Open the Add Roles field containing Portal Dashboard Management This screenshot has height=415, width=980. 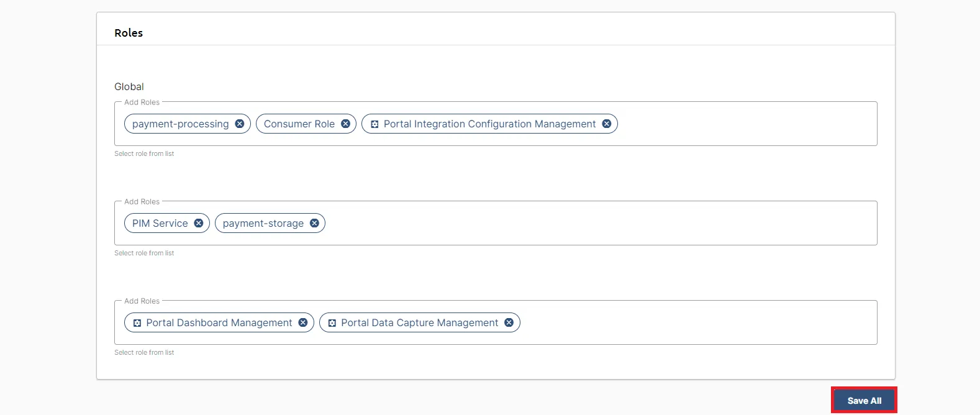(x=496, y=322)
